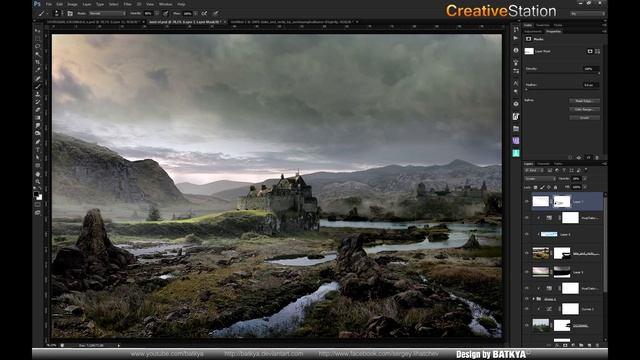Click the Invert mask button
Image resolution: width=640 pixels, height=360 pixels.
(584, 118)
